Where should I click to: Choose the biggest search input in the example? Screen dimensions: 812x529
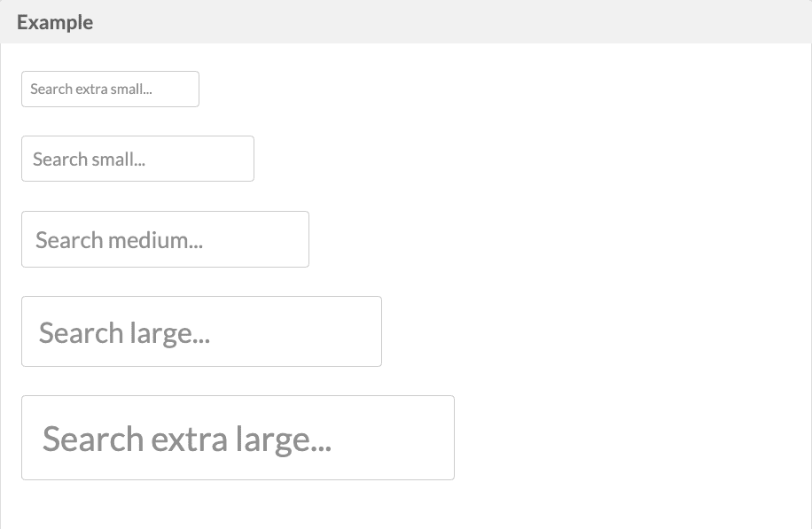(x=238, y=438)
